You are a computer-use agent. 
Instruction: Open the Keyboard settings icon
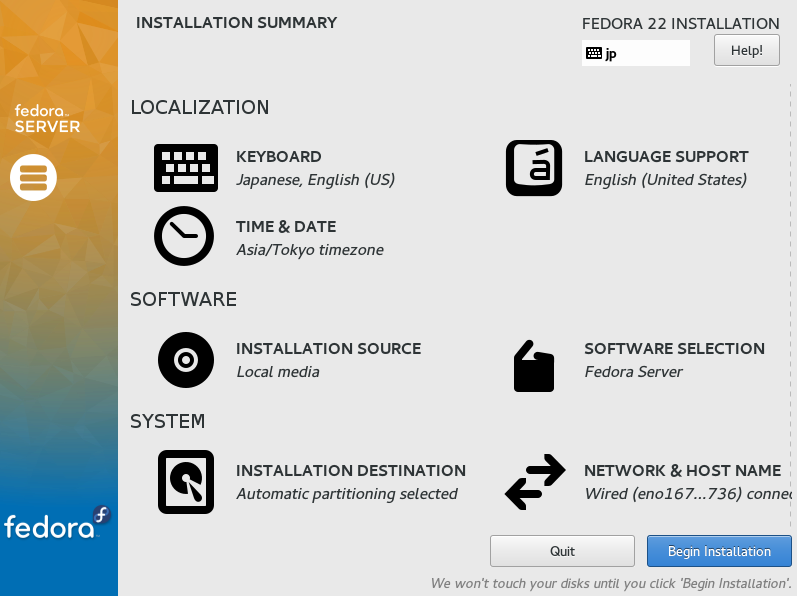point(186,168)
